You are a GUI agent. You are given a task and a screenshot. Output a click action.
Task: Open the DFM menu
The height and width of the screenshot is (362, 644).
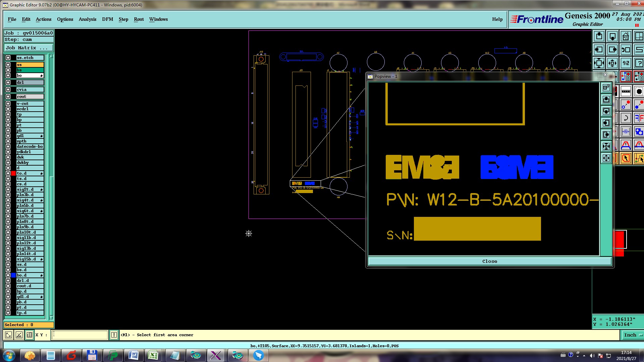point(107,19)
